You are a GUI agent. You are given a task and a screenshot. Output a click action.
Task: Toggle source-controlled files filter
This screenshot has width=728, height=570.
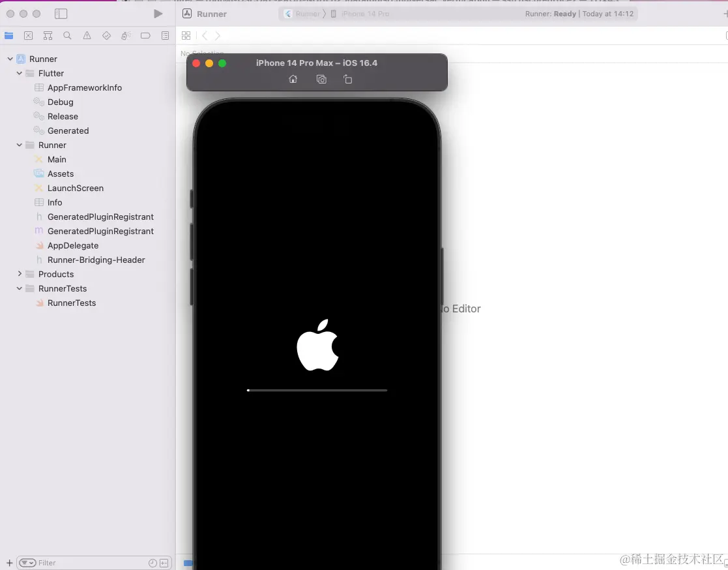[x=164, y=563]
